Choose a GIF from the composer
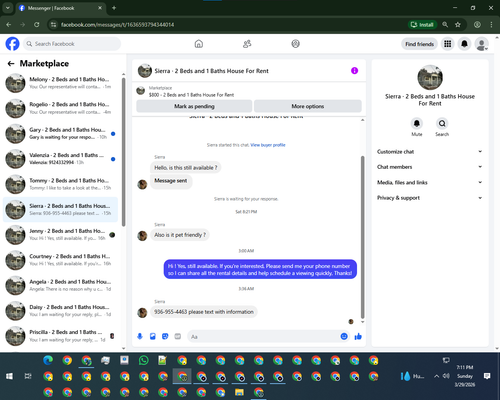This screenshot has height=400, width=500. pos(178,336)
